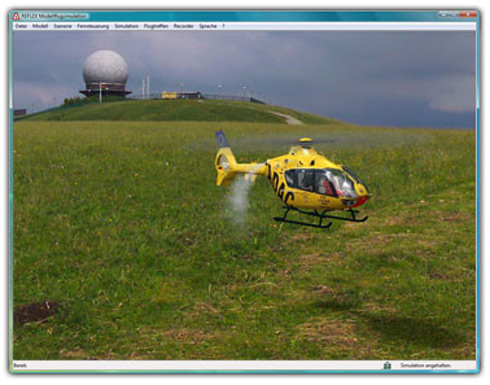Click the 'Bereit.' status bar text
Image resolution: width=490 pixels, height=385 pixels.
(x=20, y=365)
